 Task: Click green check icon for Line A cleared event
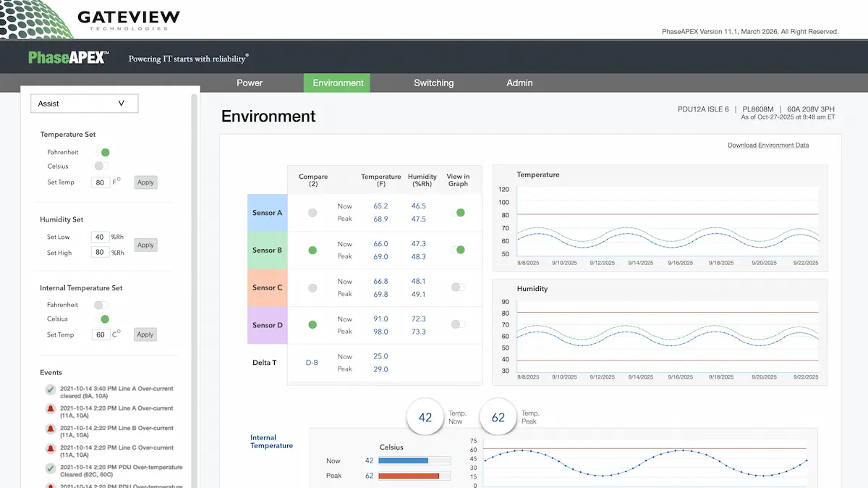[51, 390]
